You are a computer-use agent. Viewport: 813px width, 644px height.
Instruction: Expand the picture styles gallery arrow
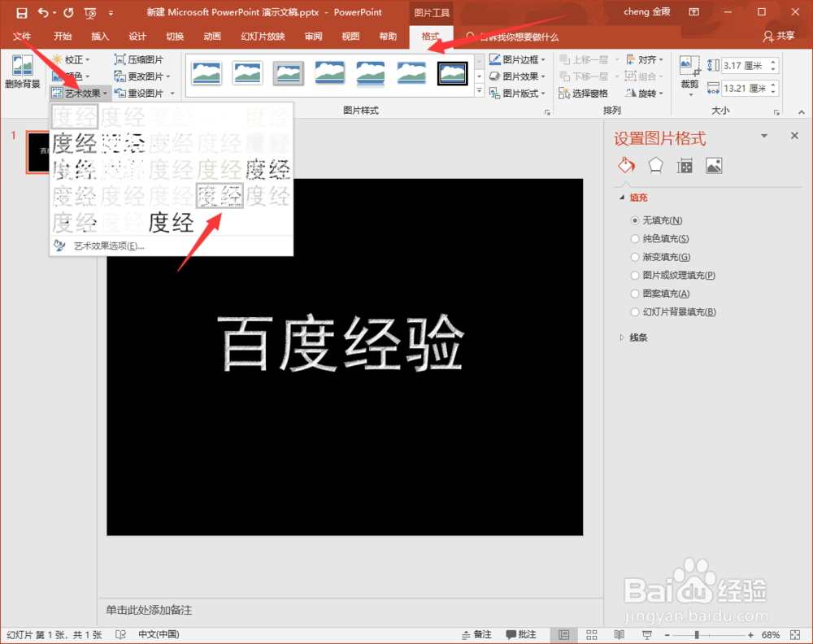tap(479, 91)
